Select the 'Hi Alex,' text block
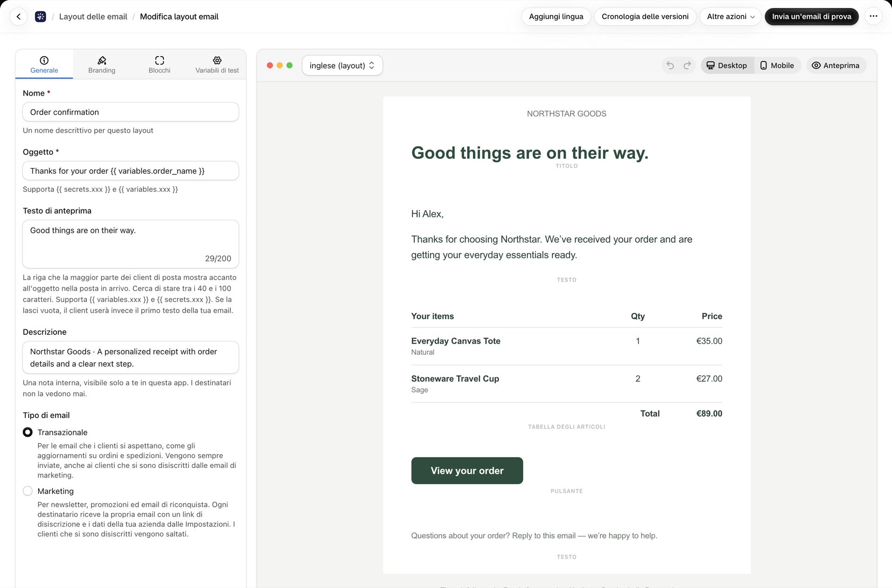This screenshot has width=892, height=588. pyautogui.click(x=427, y=214)
